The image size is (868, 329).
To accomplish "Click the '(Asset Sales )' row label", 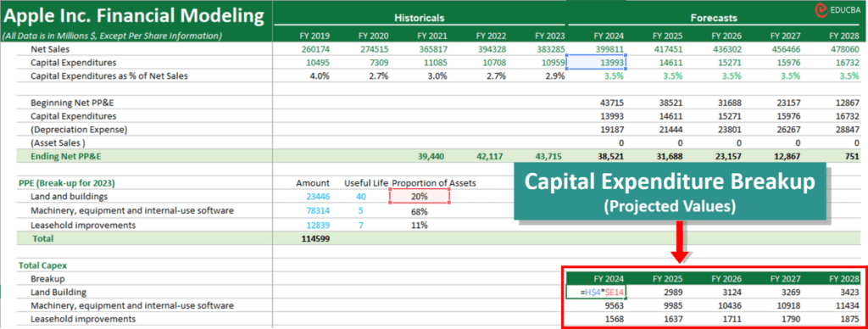I will pyautogui.click(x=58, y=143).
